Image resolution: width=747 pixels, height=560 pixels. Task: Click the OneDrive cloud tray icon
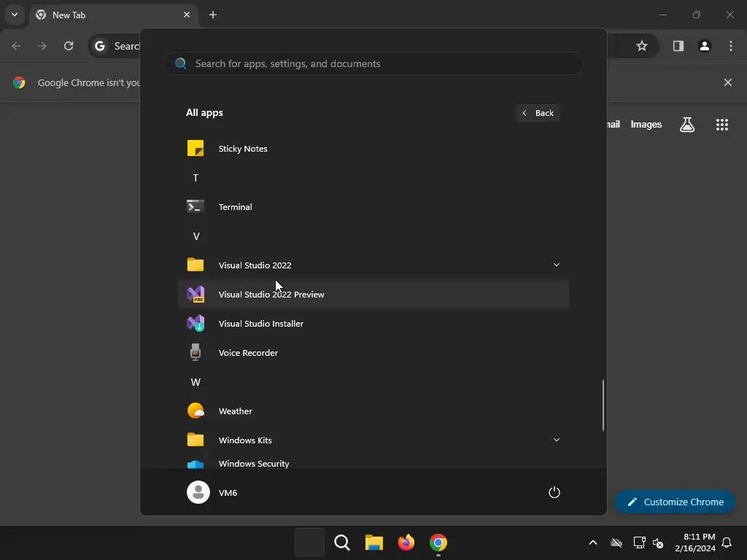coord(616,542)
